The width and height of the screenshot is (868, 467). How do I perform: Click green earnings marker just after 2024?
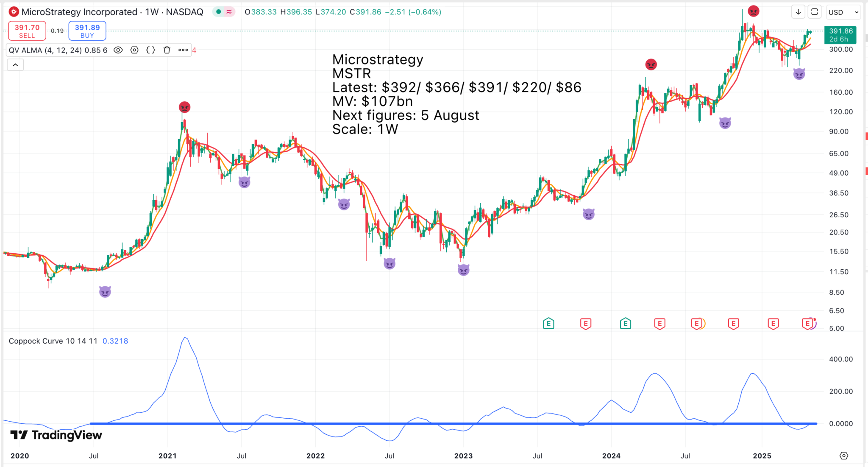click(625, 324)
